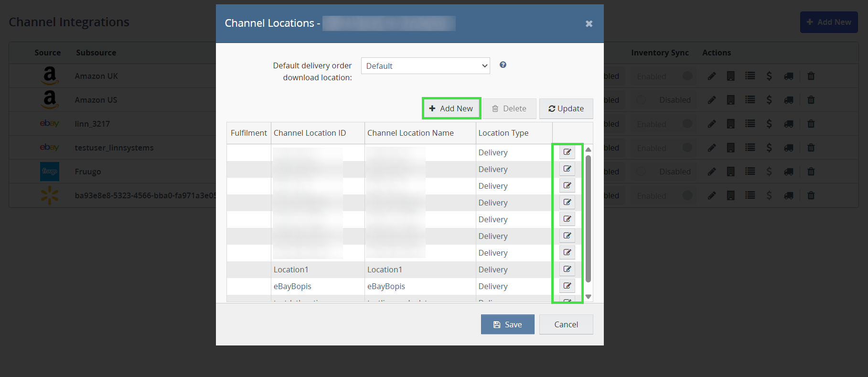This screenshot has width=868, height=377.
Task: Click the locations table scrollbar up arrow
Action: 589,150
